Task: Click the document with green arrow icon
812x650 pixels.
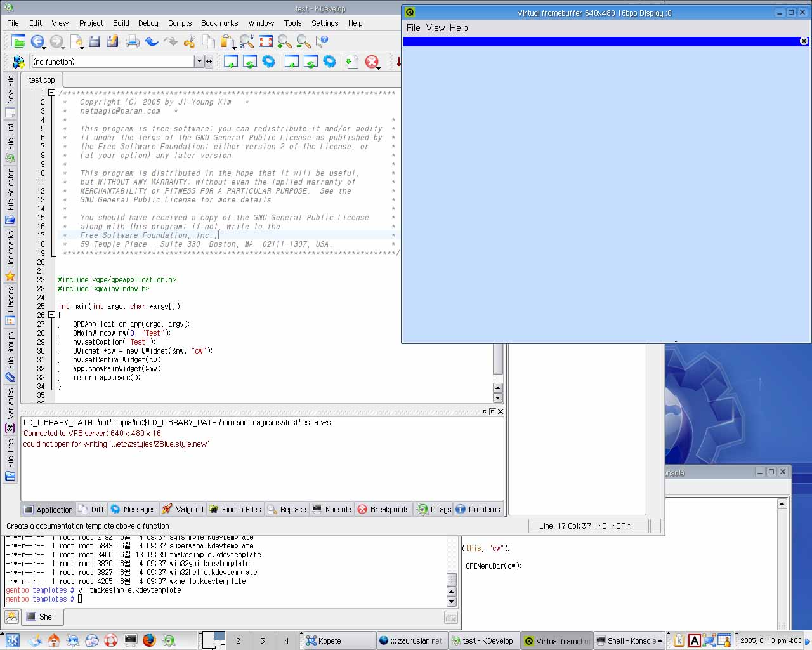Action: pos(351,62)
